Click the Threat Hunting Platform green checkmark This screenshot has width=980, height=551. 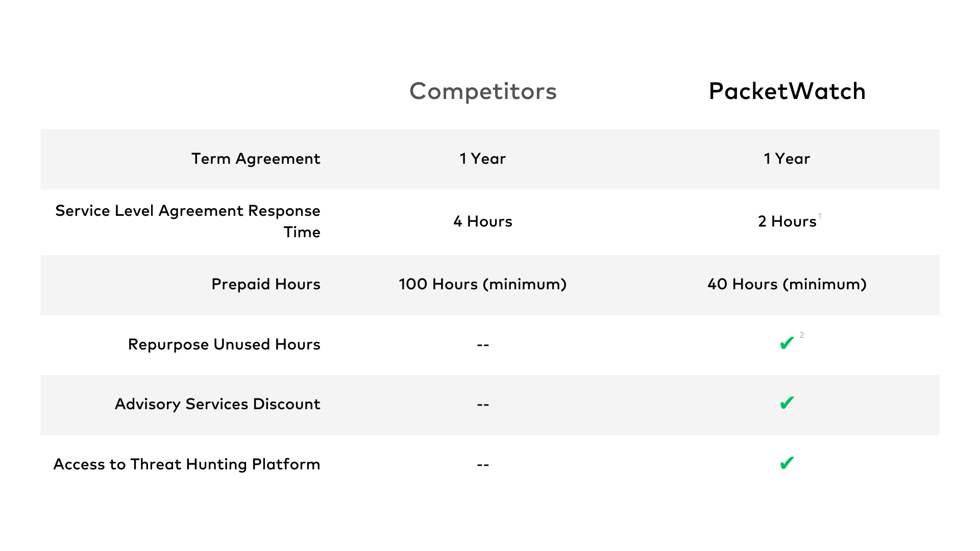787,463
